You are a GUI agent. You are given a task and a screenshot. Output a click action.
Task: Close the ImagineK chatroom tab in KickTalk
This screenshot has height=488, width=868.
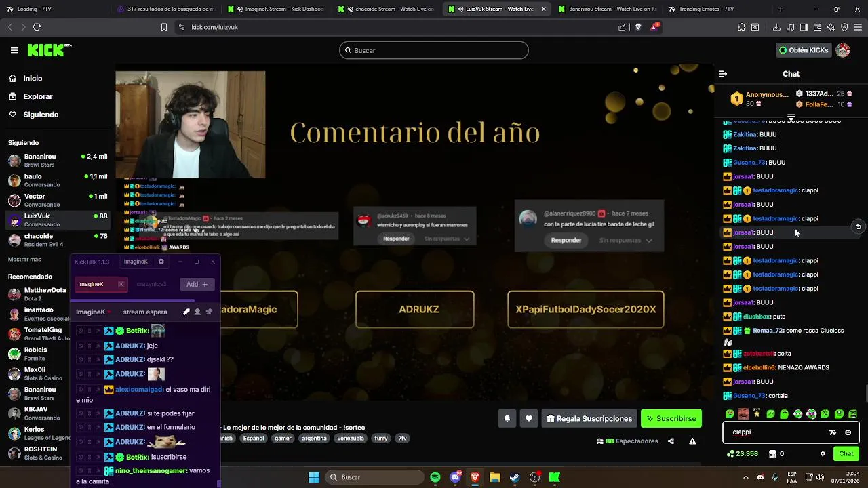(x=121, y=284)
